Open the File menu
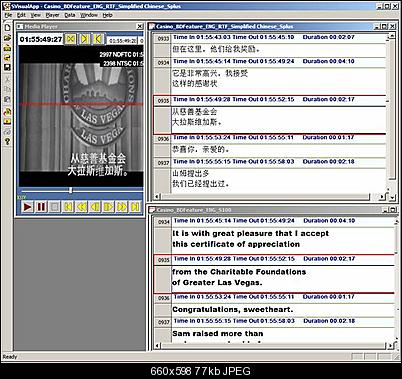 coord(8,15)
